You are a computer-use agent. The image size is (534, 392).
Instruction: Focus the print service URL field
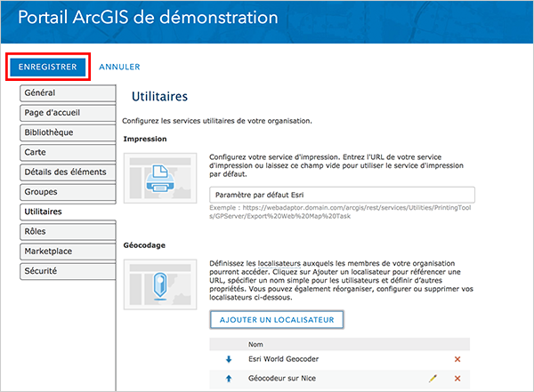click(342, 195)
